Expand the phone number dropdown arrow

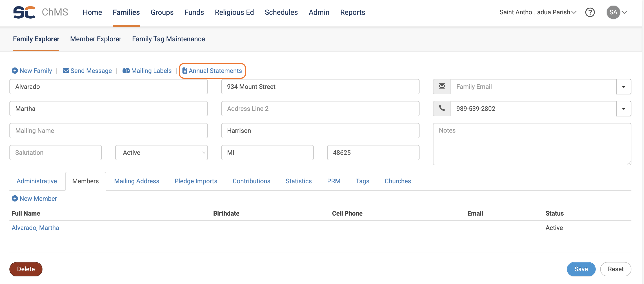click(x=624, y=109)
